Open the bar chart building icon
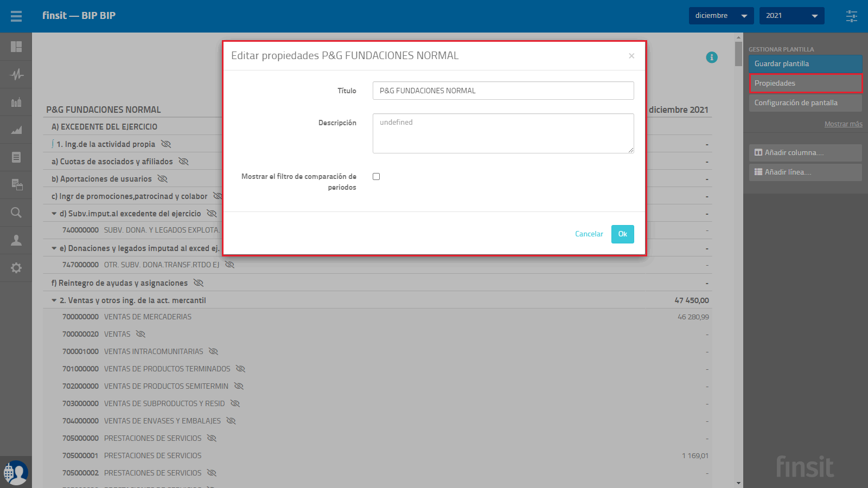Image resolution: width=868 pixels, height=488 pixels. tap(16, 102)
